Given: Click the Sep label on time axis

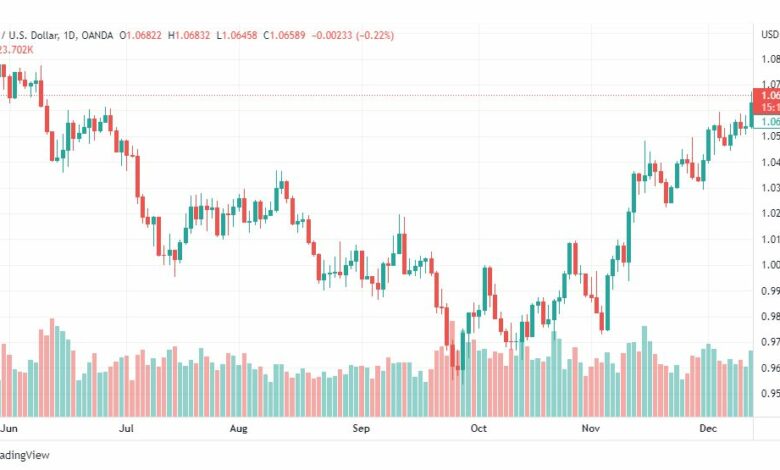Looking at the screenshot, I should (x=361, y=428).
